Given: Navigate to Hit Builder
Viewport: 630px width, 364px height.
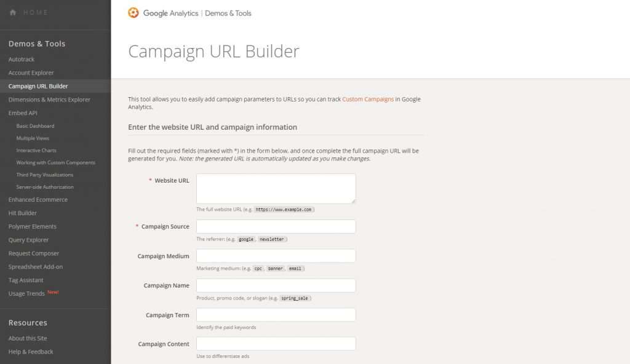Looking at the screenshot, I should [23, 213].
